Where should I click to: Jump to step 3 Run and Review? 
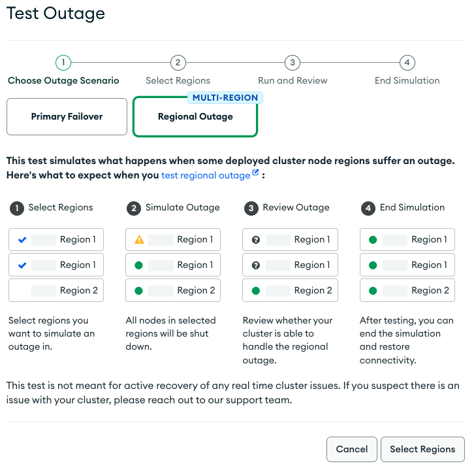pyautogui.click(x=293, y=63)
